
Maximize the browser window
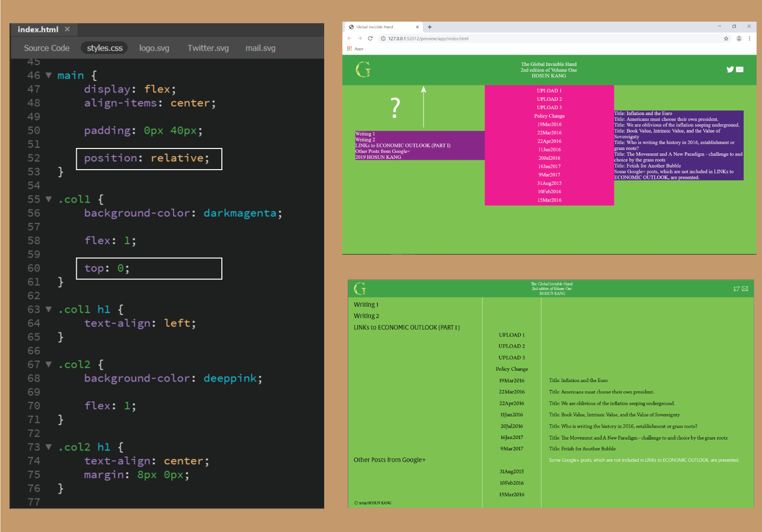point(734,26)
